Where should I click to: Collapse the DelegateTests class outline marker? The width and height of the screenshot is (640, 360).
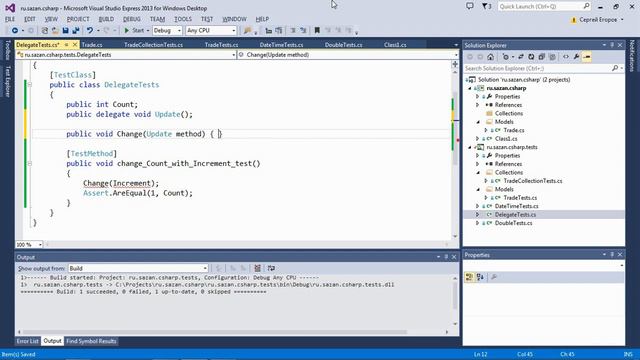[x=30, y=85]
